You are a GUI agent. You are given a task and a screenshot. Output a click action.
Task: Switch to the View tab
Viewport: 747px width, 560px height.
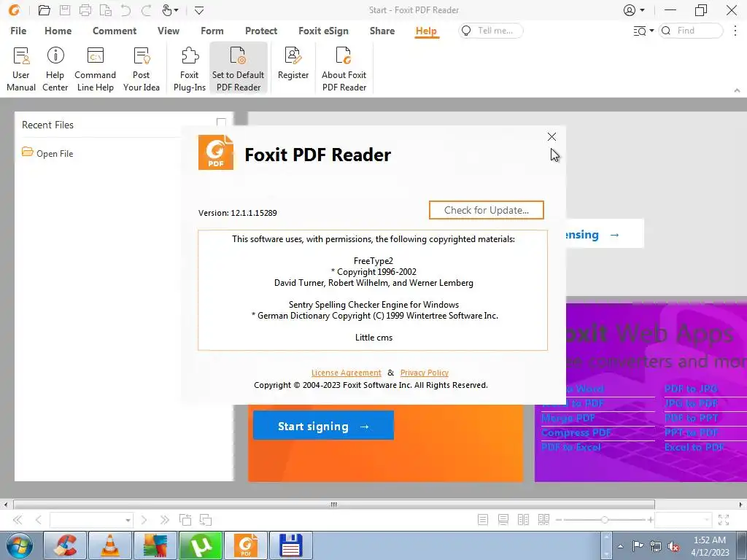[169, 31]
